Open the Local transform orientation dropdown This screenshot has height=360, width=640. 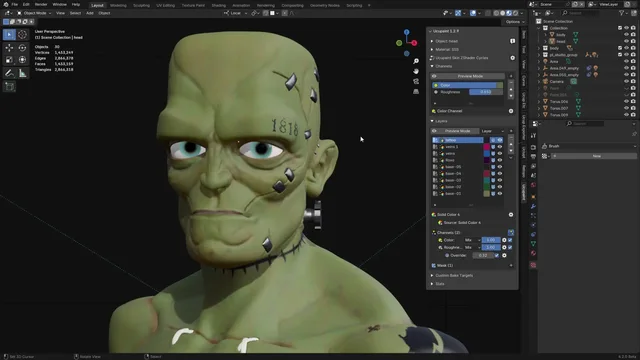(236, 13)
